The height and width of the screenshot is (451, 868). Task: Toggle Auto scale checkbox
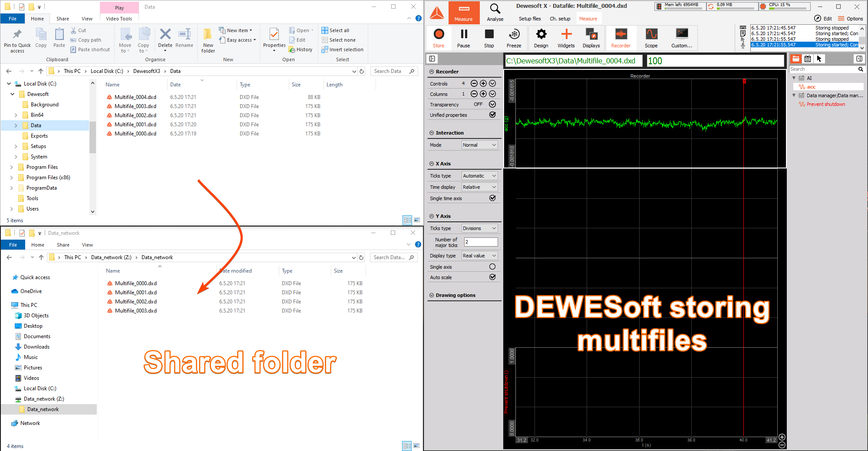coord(492,277)
